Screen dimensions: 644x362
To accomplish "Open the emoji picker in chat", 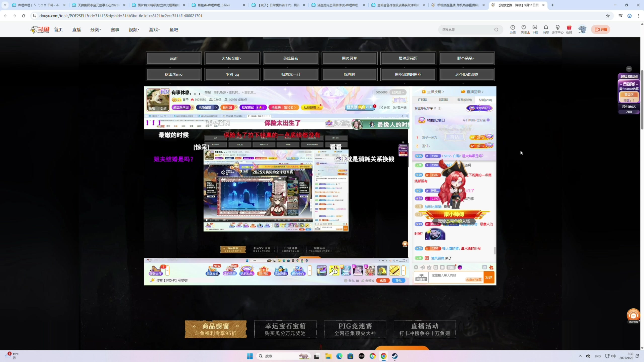I will tap(416, 267).
